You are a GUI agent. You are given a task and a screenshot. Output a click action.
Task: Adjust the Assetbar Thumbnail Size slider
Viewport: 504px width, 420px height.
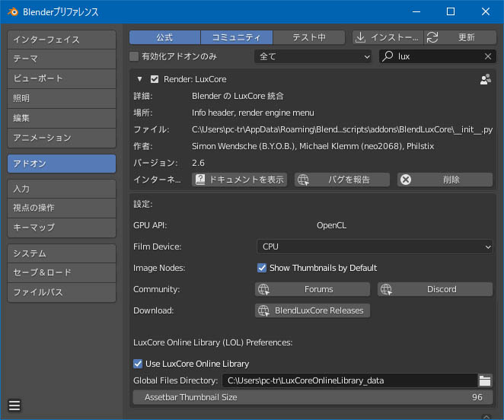click(x=313, y=397)
